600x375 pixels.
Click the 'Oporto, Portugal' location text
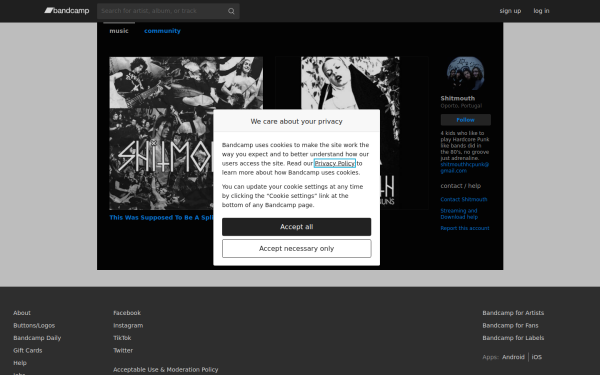point(461,106)
